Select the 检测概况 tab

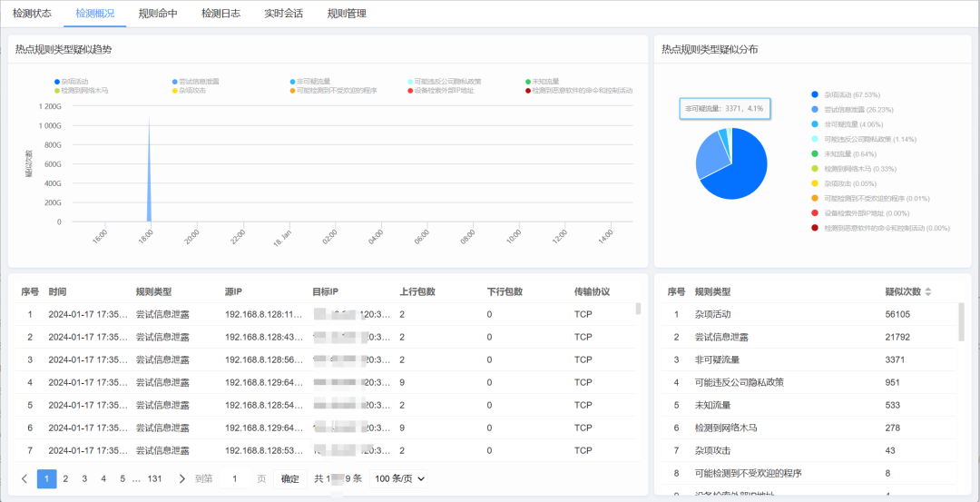pyautogui.click(x=95, y=13)
